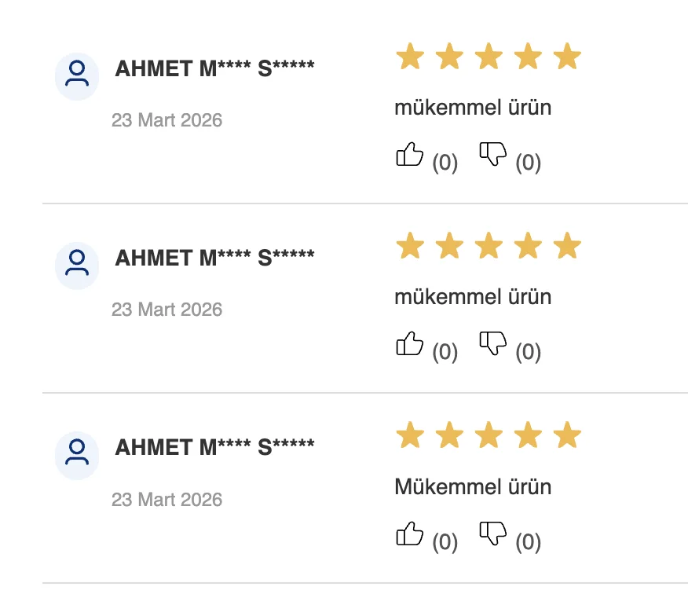Open the first review's AHMET M**** S***** name

[x=214, y=68]
